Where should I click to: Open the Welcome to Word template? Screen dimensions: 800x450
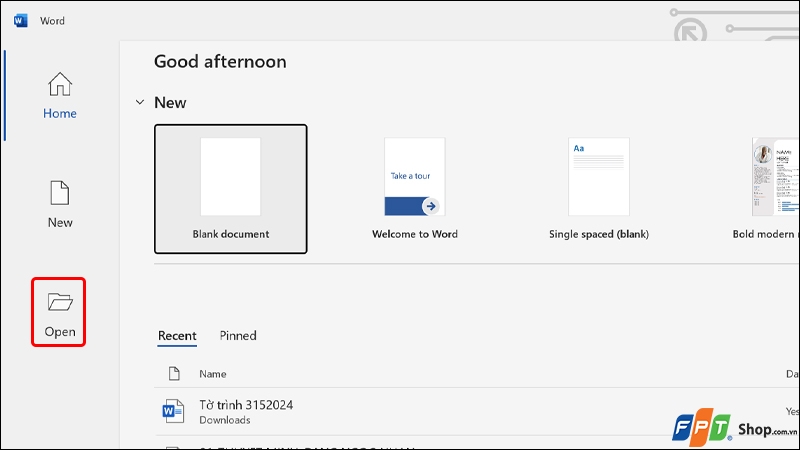(415, 188)
